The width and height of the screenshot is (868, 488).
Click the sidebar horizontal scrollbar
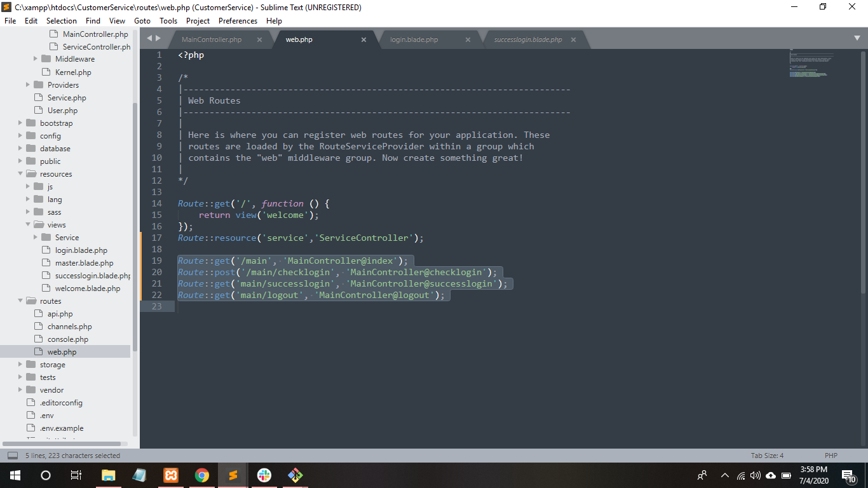pos(62,444)
